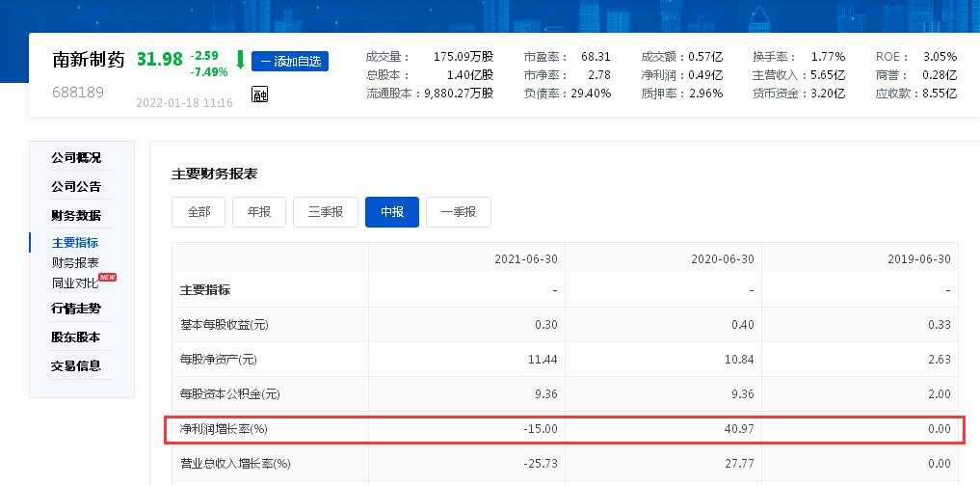Click the 2020-06-30 column header

click(x=723, y=258)
